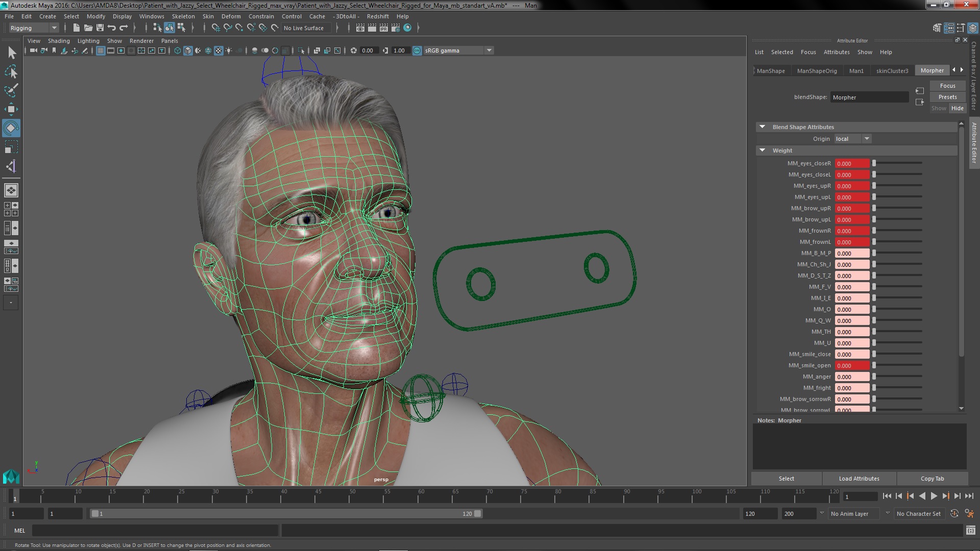Open the Script Editor icon
Image resolution: width=980 pixels, height=551 pixels.
(970, 531)
